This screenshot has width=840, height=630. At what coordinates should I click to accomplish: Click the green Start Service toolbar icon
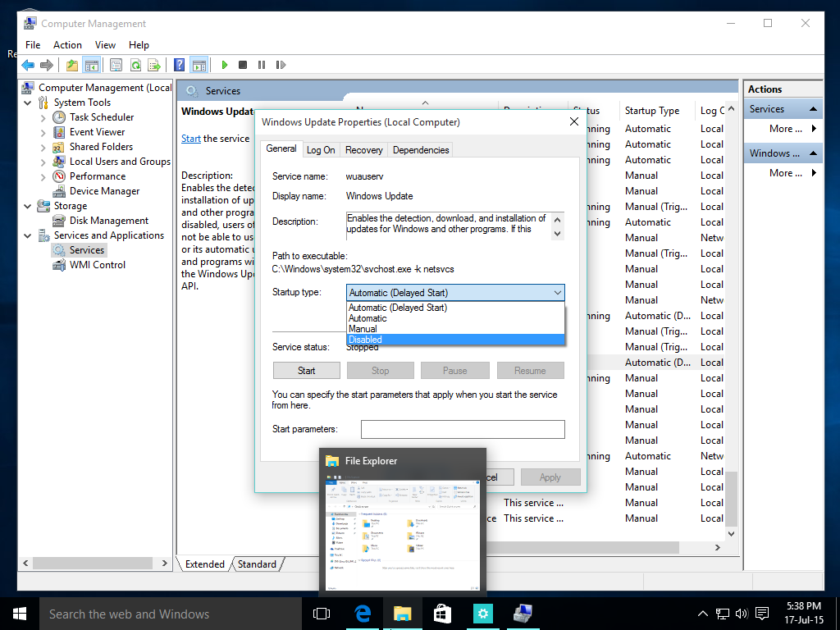pyautogui.click(x=225, y=65)
